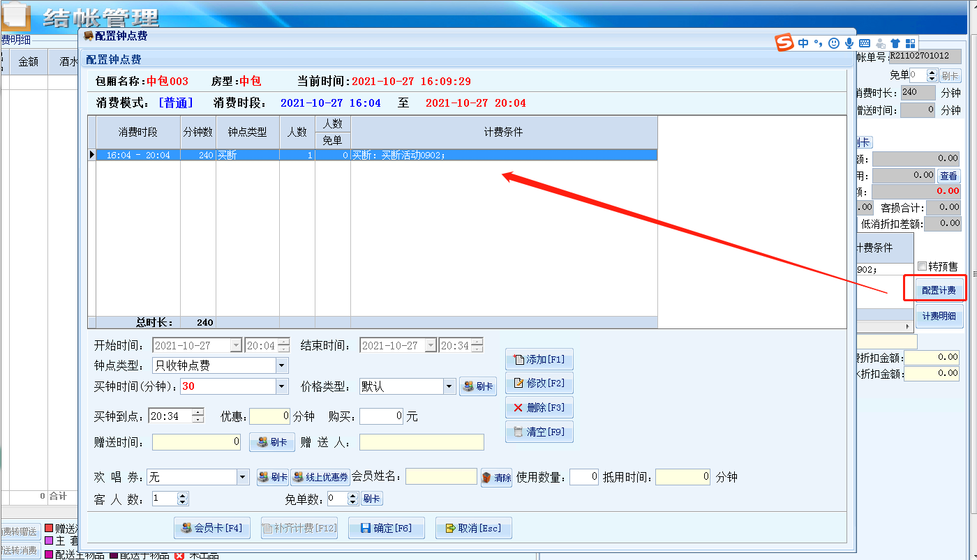The width and height of the screenshot is (977, 560).
Task: Open the 钟点类型 dropdown
Action: (x=282, y=365)
